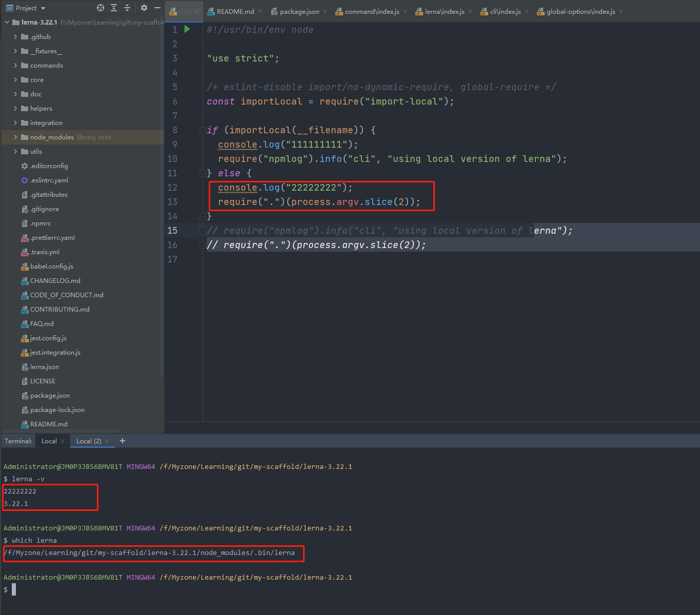The width and height of the screenshot is (700, 615).
Task: Click 'console.log("22222222");' on line 12
Action: point(285,188)
